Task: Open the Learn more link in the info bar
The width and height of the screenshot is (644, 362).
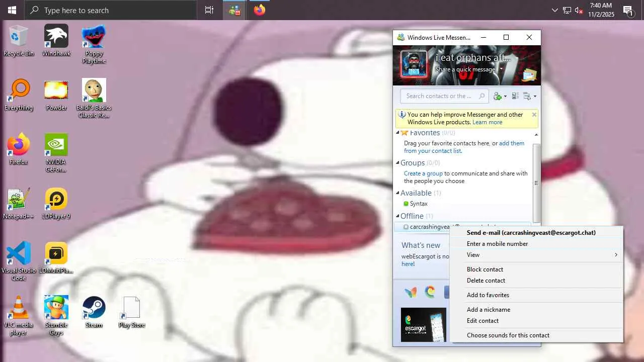Action: (x=487, y=122)
